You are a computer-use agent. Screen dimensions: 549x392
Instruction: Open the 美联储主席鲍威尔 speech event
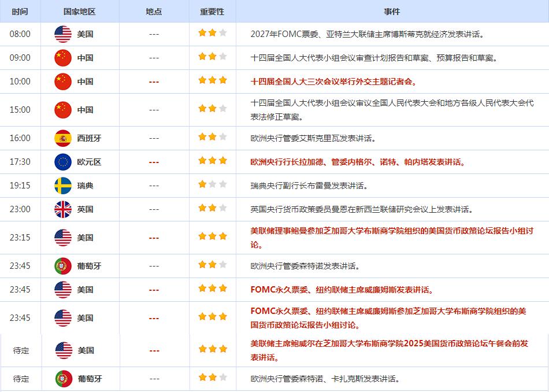tap(389, 350)
